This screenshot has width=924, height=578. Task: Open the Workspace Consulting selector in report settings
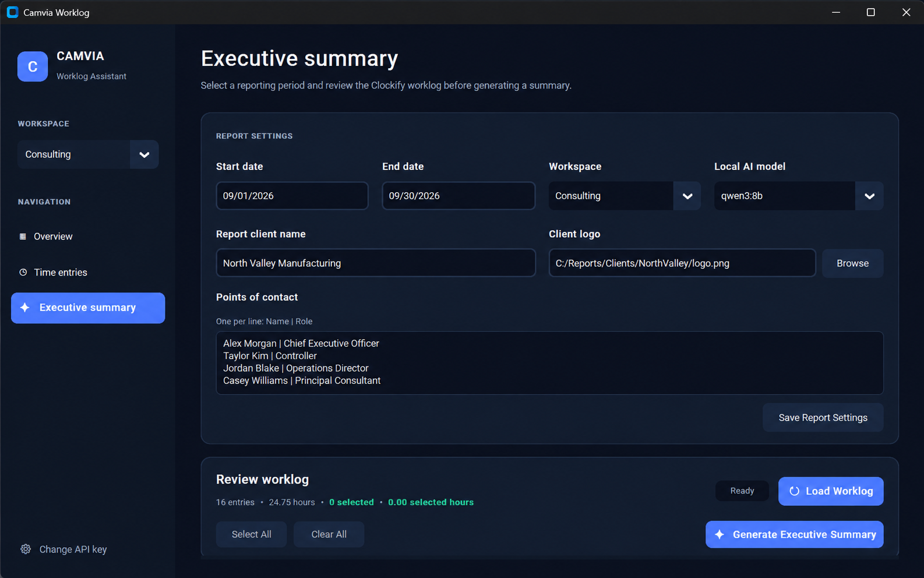(625, 196)
